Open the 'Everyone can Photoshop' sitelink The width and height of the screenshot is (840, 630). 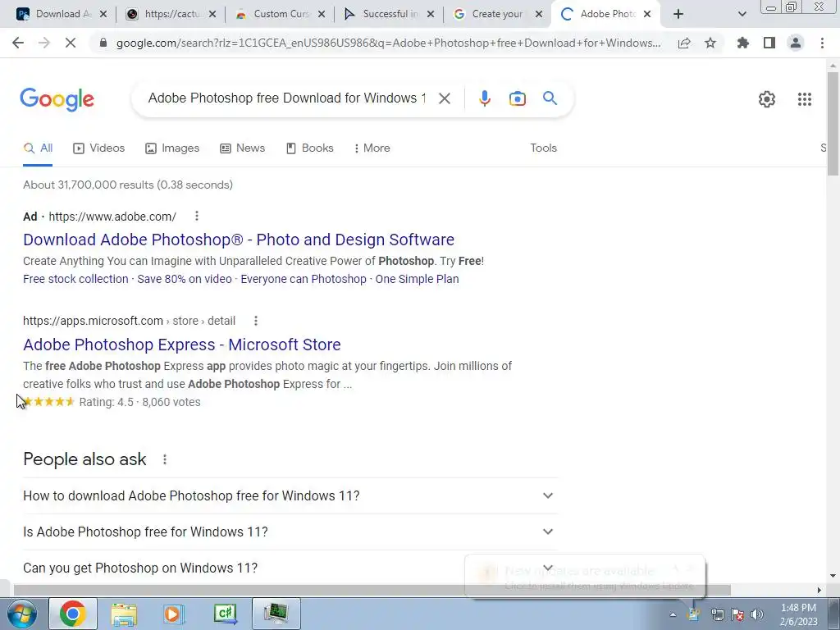pos(304,279)
